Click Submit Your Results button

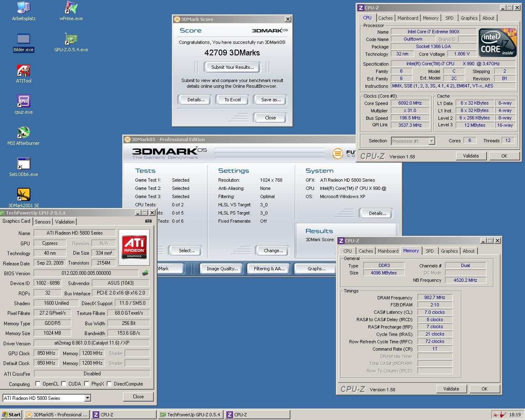pos(233,67)
